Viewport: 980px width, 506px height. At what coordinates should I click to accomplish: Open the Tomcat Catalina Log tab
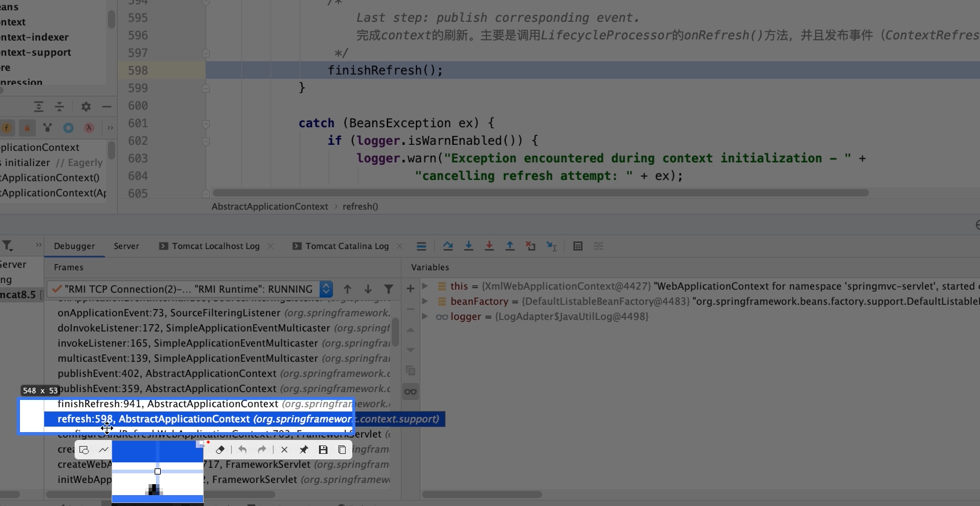[341, 246]
